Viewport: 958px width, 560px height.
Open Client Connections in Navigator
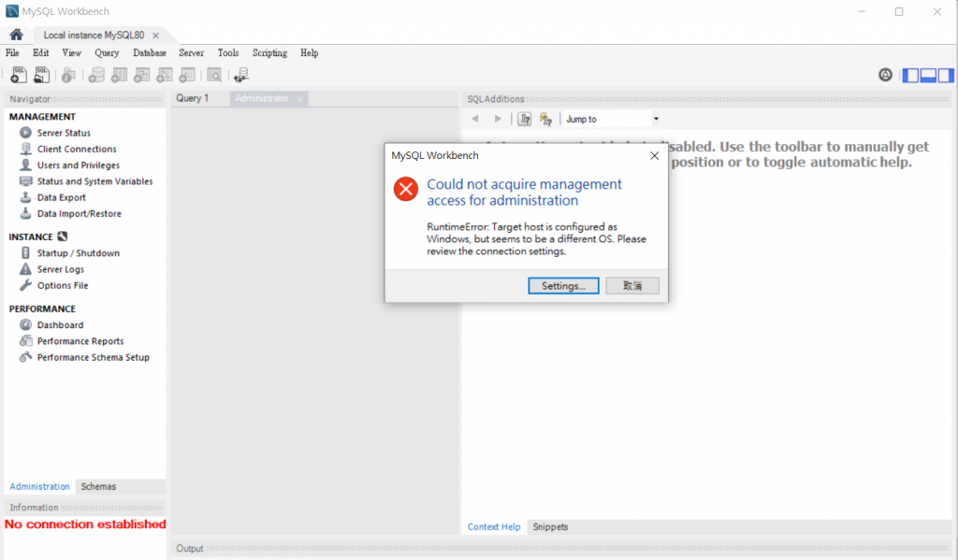tap(77, 149)
